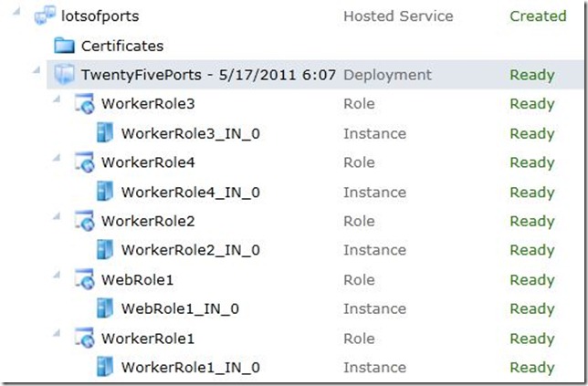Viewport: 588px width, 386px height.
Task: Click the Certificates folder icon
Action: 64,46
